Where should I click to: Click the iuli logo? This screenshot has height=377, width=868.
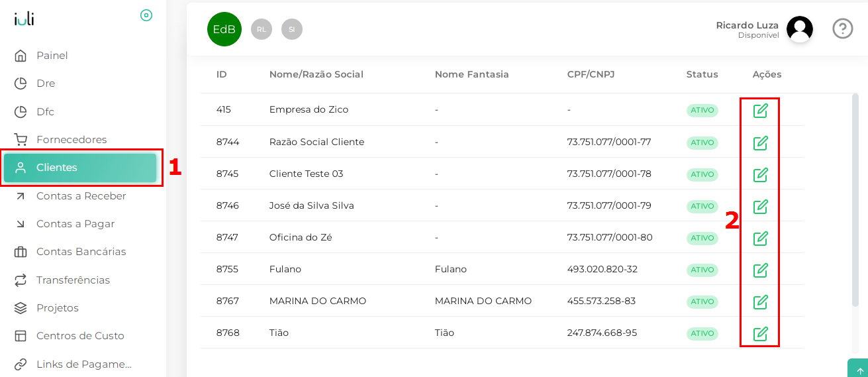[24, 19]
